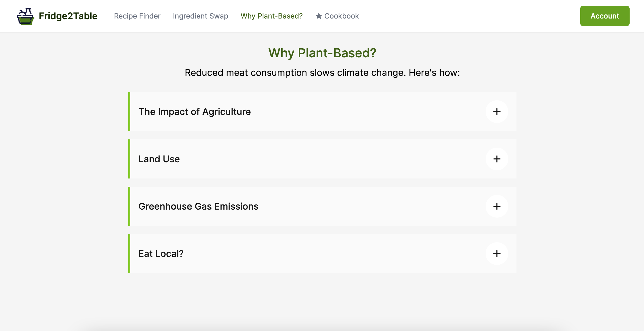The width and height of the screenshot is (644, 331).
Task: Click the plus icon for The Impact of Agriculture
Action: [497, 112]
